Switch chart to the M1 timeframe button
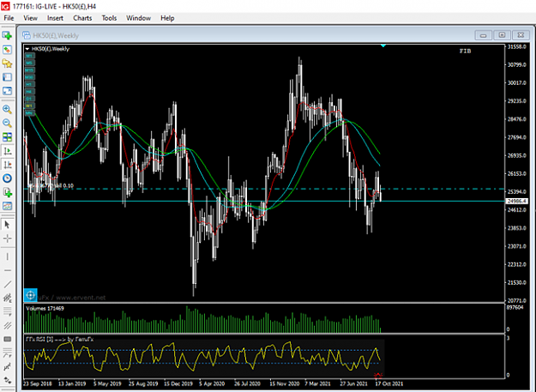 coord(29,56)
